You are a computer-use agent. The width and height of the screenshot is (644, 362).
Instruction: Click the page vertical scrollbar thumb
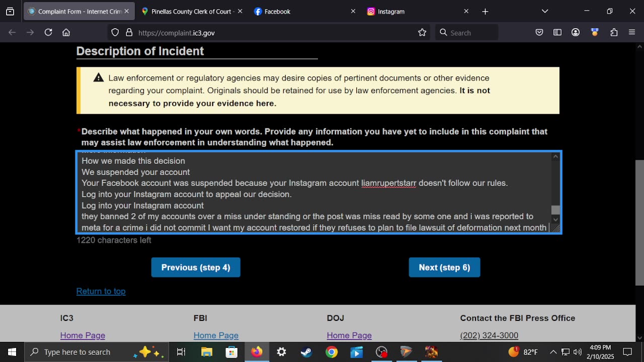click(x=639, y=223)
